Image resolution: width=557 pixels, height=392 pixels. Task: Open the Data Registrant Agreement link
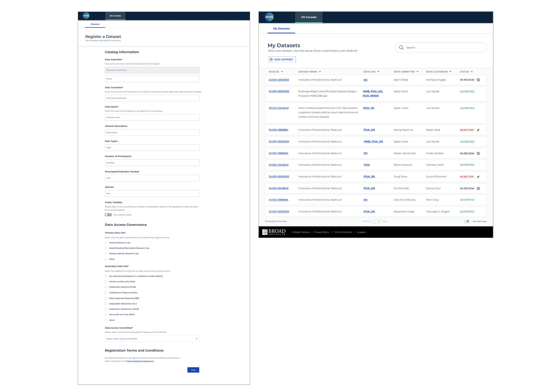(x=140, y=361)
